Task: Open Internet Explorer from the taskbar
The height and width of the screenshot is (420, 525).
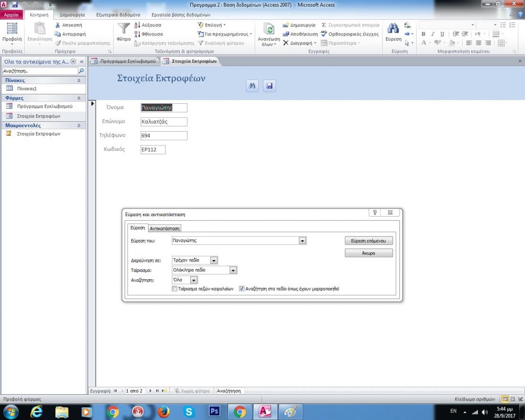Action: point(36,412)
